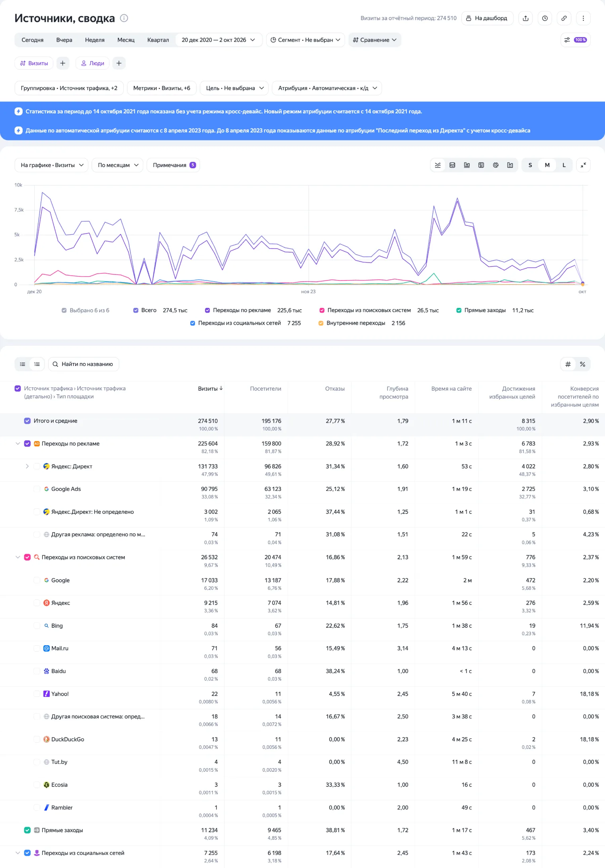605x868 pixels.
Task: Expand the Яндекс: Директ row chevron
Action: (x=27, y=466)
